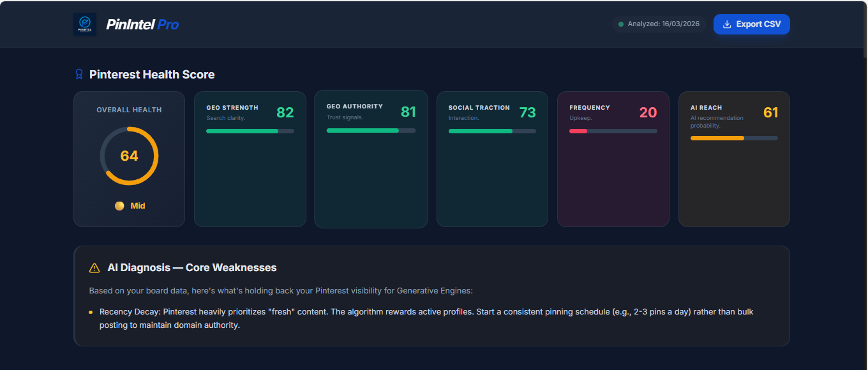Click the Frequency value 20
The image size is (868, 370).
648,113
